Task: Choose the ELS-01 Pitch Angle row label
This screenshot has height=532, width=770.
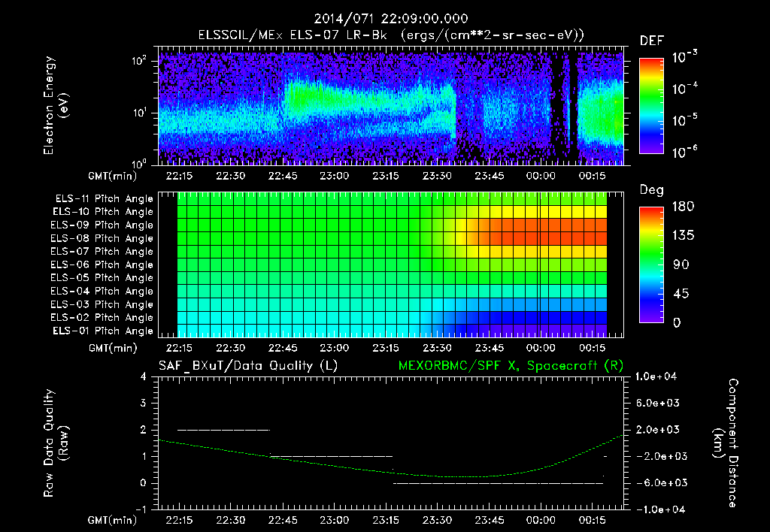Action: pyautogui.click(x=103, y=331)
